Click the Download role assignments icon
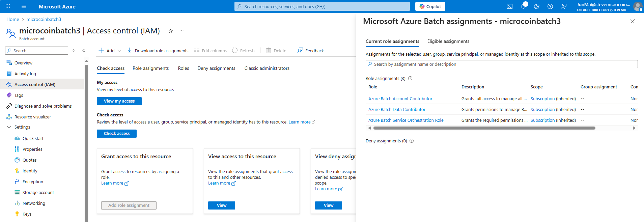The height and width of the screenshot is (222, 644). pos(130,51)
